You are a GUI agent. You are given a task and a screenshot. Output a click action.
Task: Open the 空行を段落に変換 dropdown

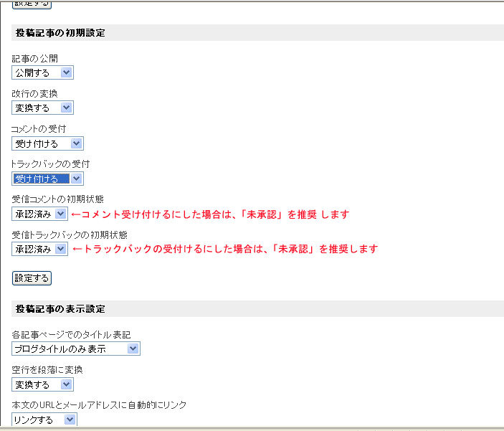click(43, 384)
